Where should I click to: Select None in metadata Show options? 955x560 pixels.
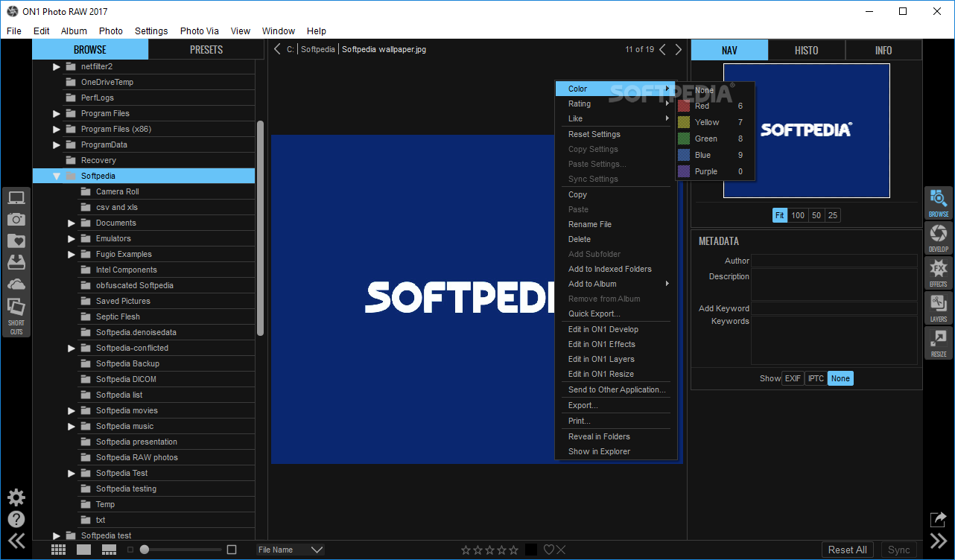pyautogui.click(x=840, y=378)
